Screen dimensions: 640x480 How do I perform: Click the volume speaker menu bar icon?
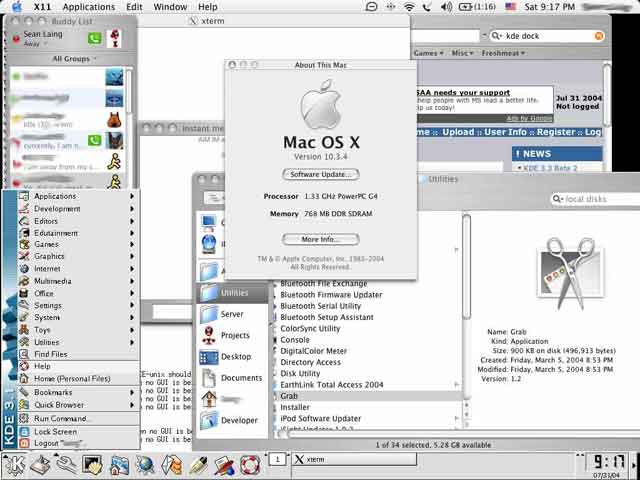pyautogui.click(x=446, y=7)
